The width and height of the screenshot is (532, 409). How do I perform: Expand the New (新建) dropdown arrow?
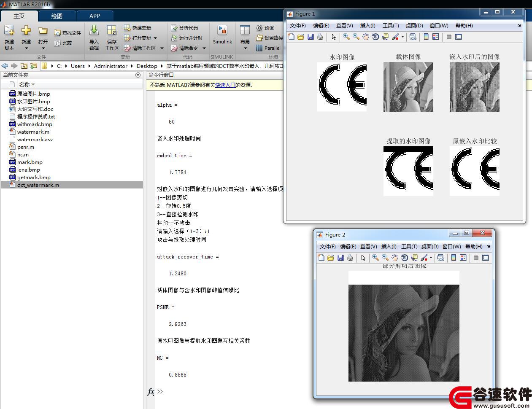[26, 48]
